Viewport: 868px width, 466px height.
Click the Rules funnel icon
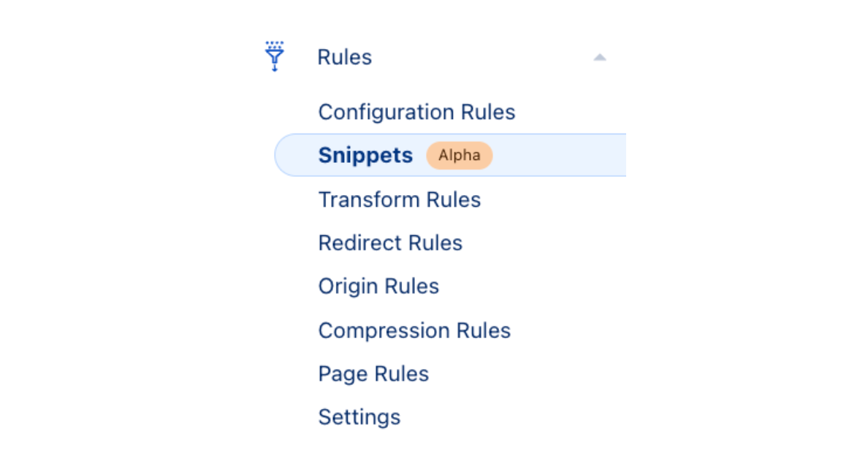pos(275,56)
